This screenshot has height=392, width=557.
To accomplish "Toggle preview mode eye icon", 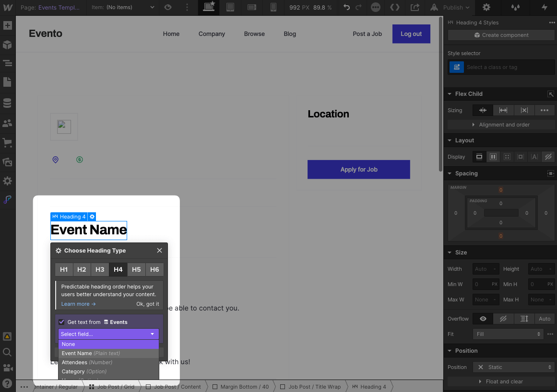I will (x=168, y=7).
